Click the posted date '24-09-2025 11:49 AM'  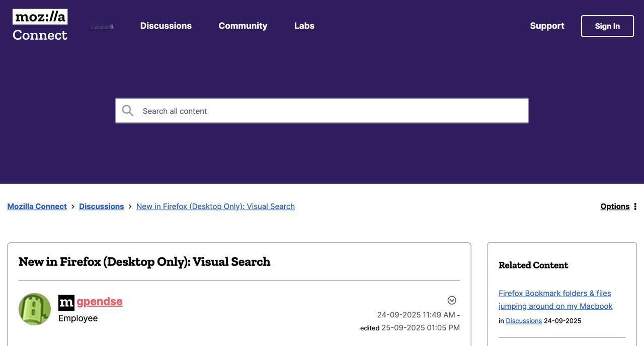[x=416, y=315]
